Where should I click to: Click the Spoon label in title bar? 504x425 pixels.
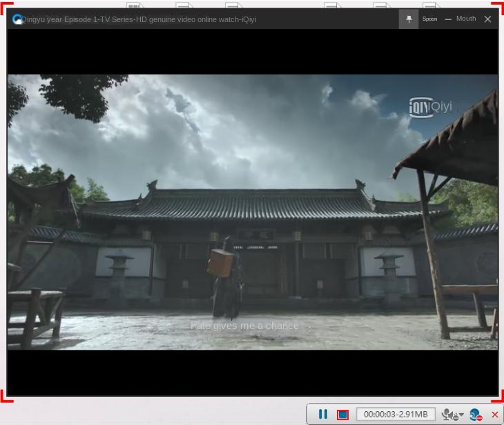[x=429, y=19]
